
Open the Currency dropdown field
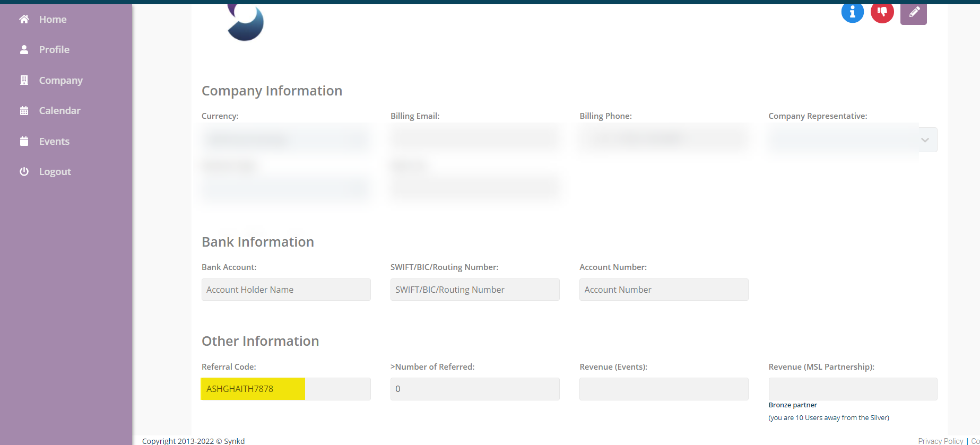(x=285, y=140)
